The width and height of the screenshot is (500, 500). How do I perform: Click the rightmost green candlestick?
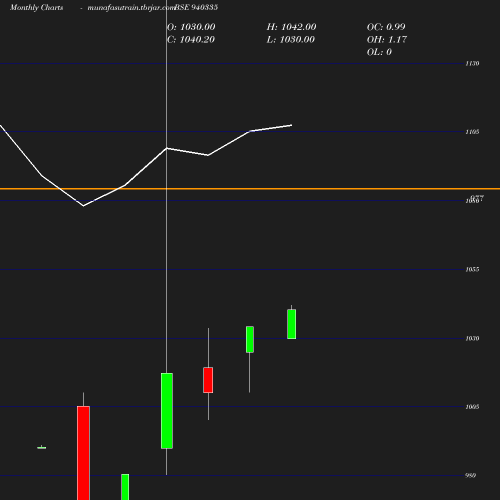292,324
